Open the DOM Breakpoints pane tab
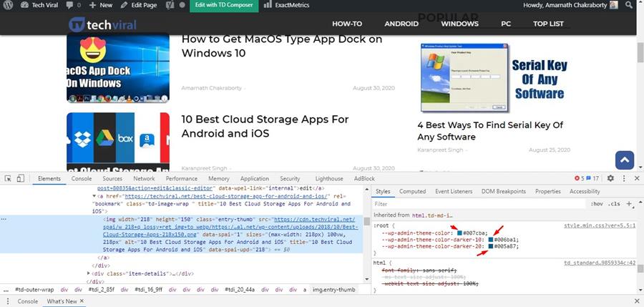Screen dimensions: 644x307 pyautogui.click(x=504, y=192)
